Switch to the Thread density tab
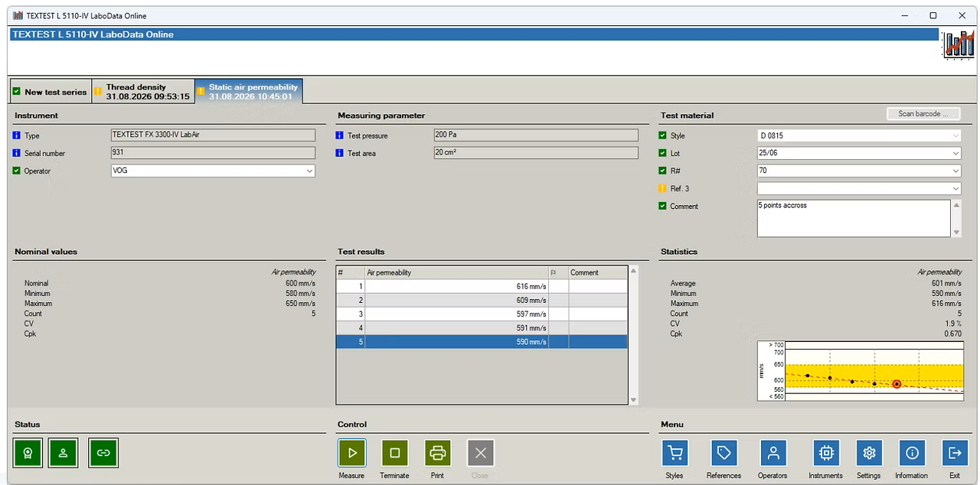 click(x=143, y=92)
